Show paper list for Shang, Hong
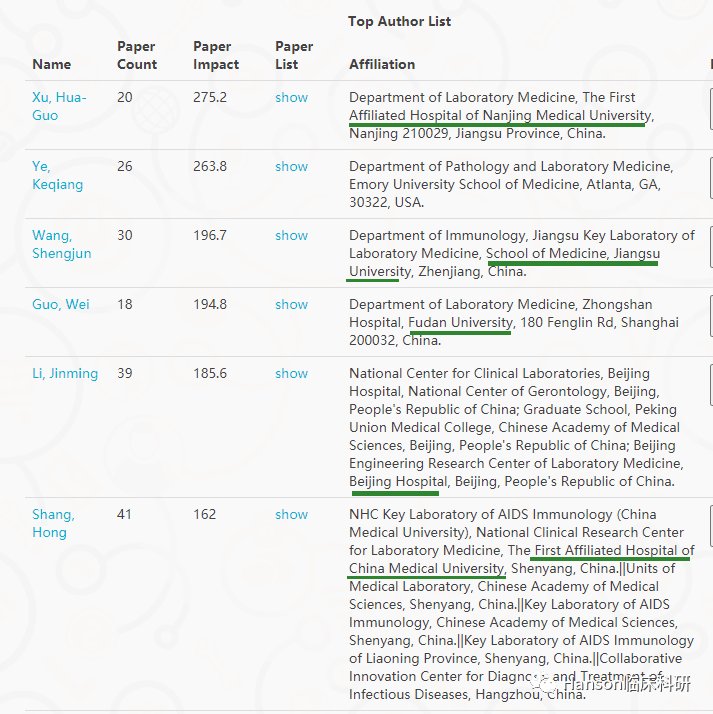 coord(291,515)
